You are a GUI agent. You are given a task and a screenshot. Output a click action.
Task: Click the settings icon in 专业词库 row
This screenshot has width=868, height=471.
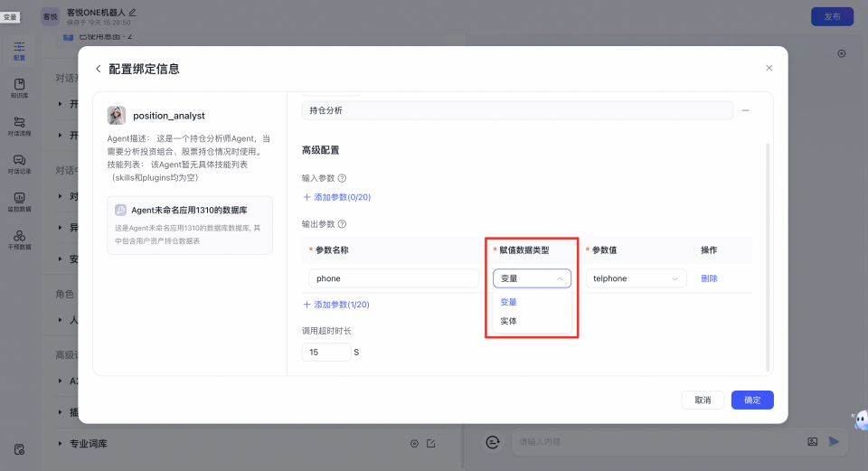414,443
